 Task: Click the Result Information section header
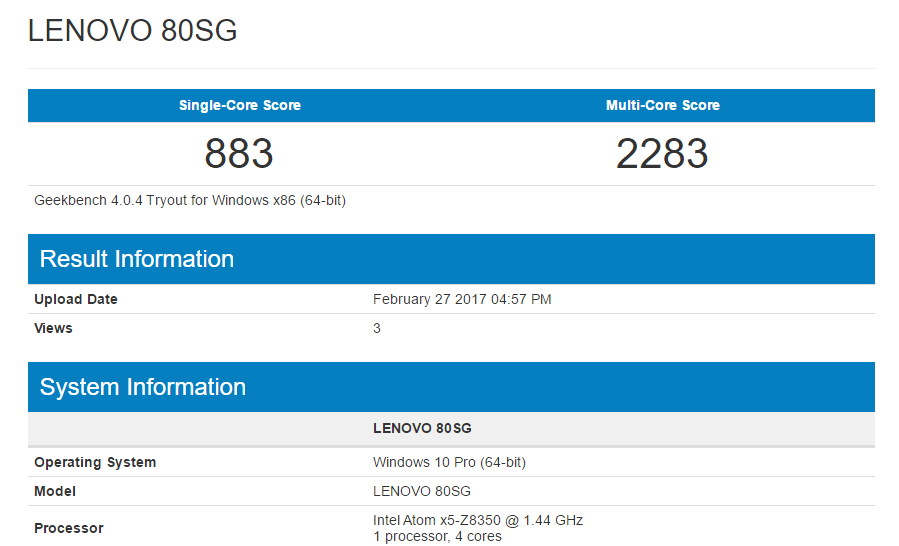[x=137, y=259]
